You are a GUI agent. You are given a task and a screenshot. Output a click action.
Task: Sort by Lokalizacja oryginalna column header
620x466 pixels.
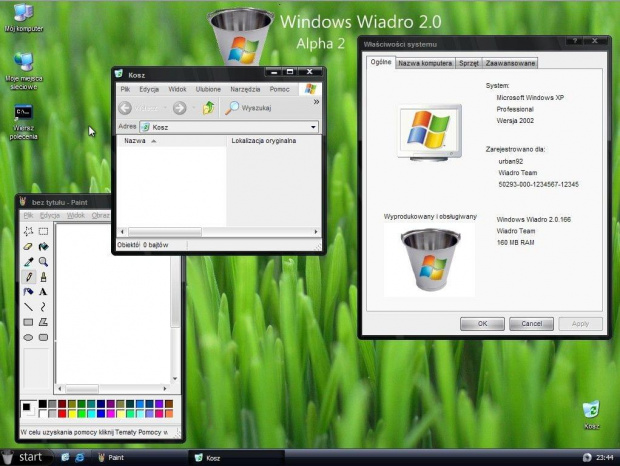(x=274, y=141)
